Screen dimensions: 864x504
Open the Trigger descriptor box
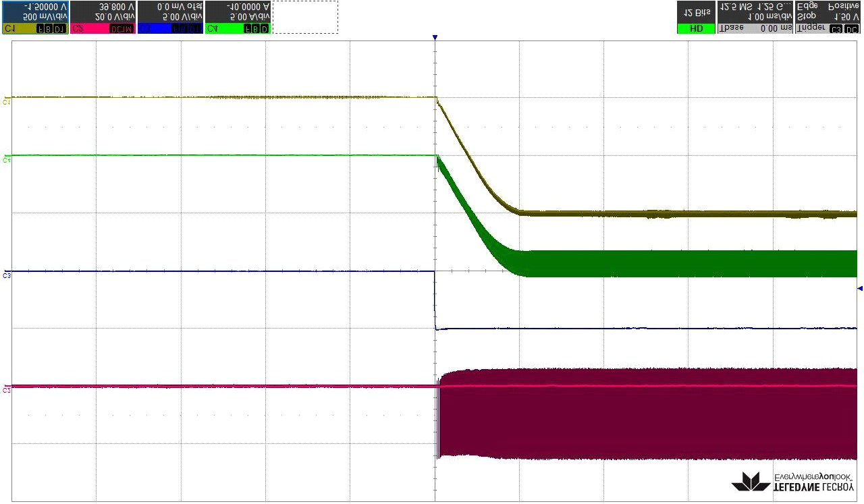coord(828,17)
